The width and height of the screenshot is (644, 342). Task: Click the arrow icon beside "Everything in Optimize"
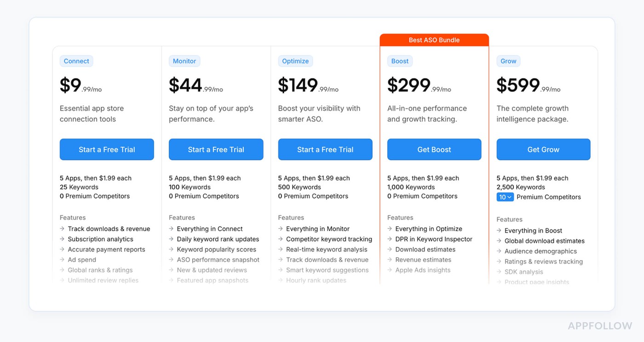point(389,228)
